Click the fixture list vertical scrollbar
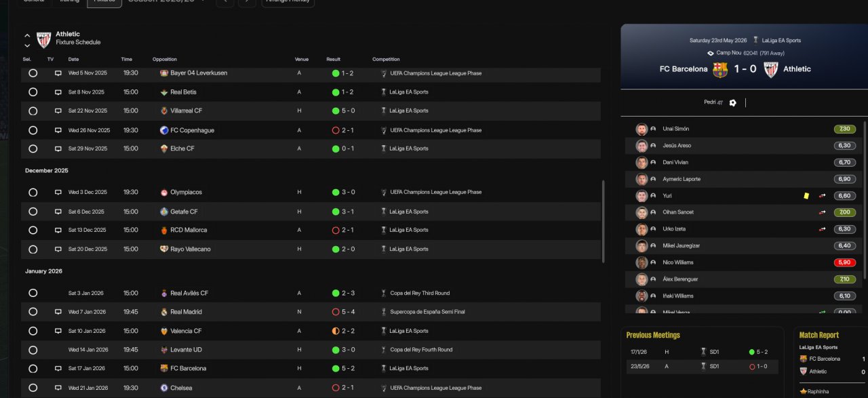This screenshot has width=868, height=398. (603, 222)
